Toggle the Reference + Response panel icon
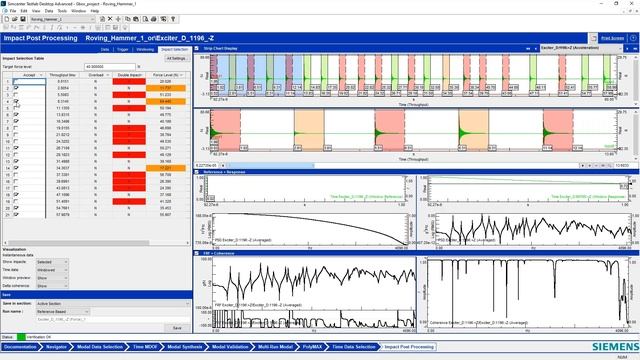 point(196,172)
